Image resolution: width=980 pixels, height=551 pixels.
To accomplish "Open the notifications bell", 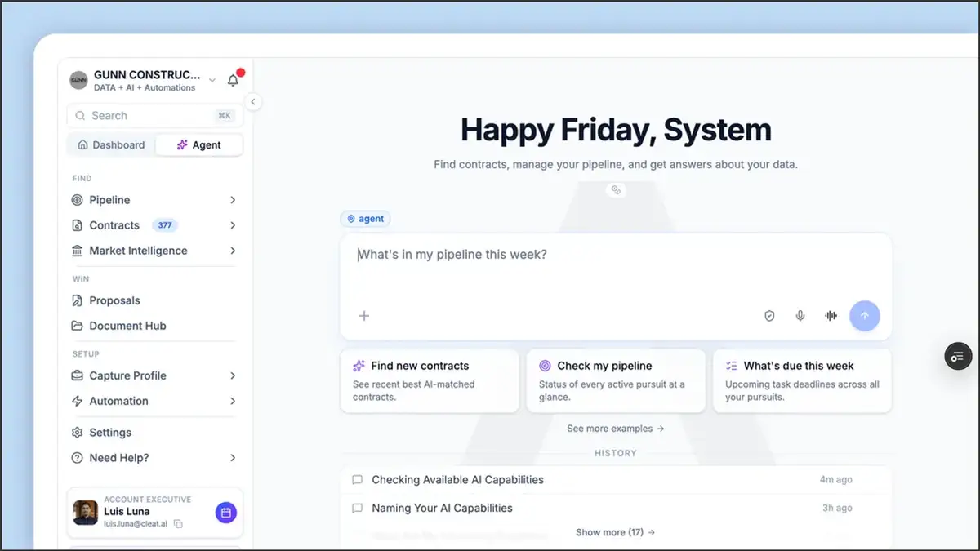I will point(233,80).
